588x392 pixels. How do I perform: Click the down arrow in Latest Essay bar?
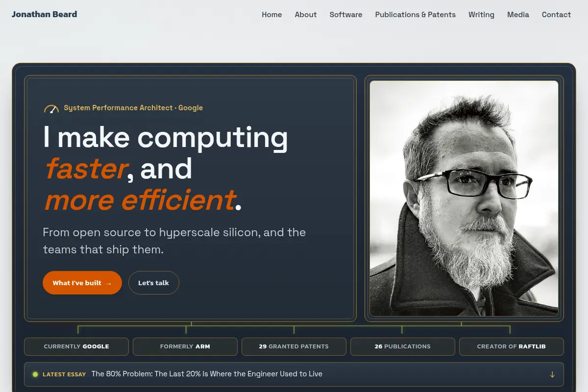552,374
